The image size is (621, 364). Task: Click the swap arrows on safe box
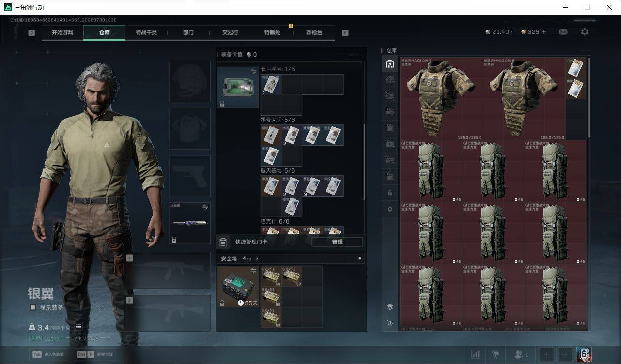coord(253,270)
